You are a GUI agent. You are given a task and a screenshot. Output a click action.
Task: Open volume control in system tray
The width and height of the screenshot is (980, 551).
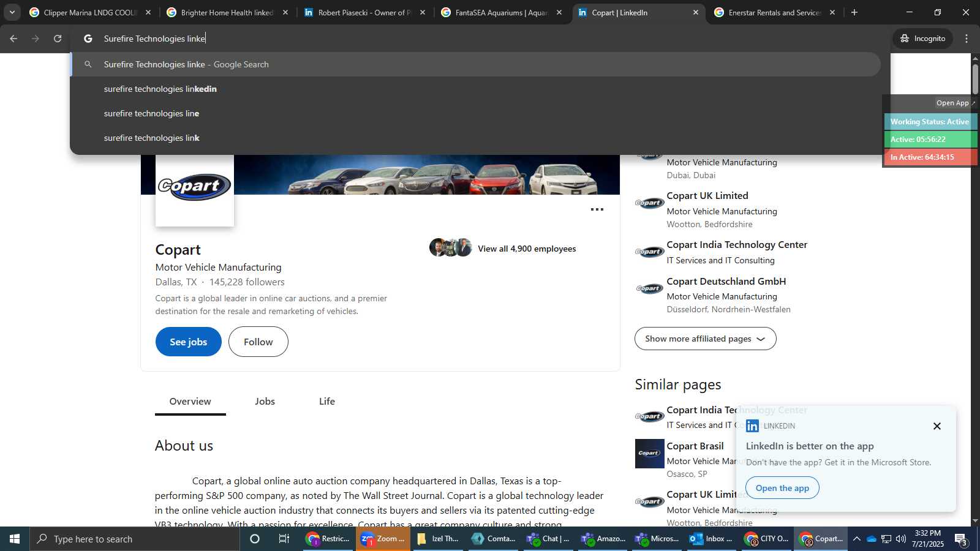point(901,539)
